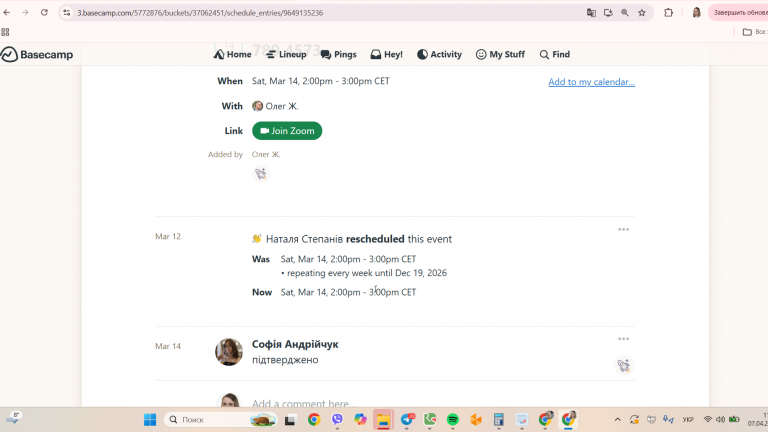The height and width of the screenshot is (432, 768).
Task: Reload the page in the browser
Action: click(x=44, y=13)
